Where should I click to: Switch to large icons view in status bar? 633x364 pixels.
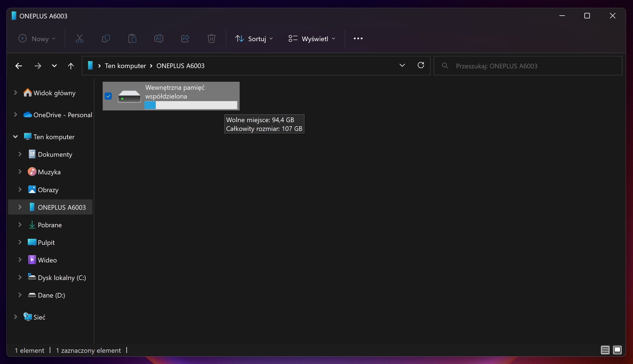click(617, 350)
